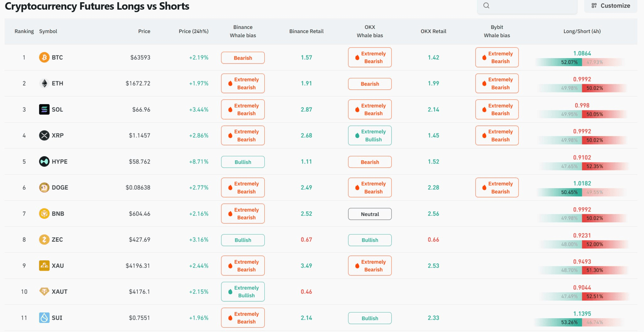Open the Customize columns button
Screen dimensions: 644x332
tap(611, 6)
